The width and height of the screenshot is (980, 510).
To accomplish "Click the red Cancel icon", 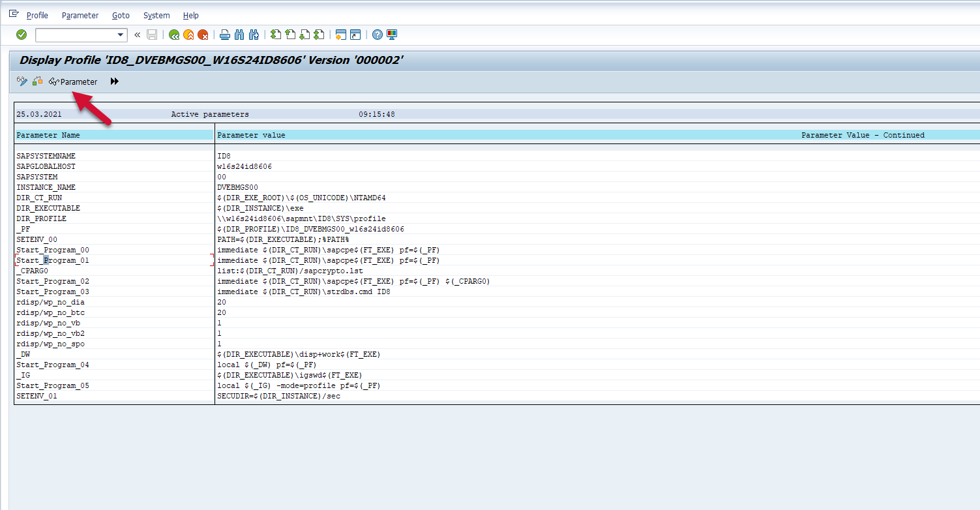I will [x=203, y=35].
